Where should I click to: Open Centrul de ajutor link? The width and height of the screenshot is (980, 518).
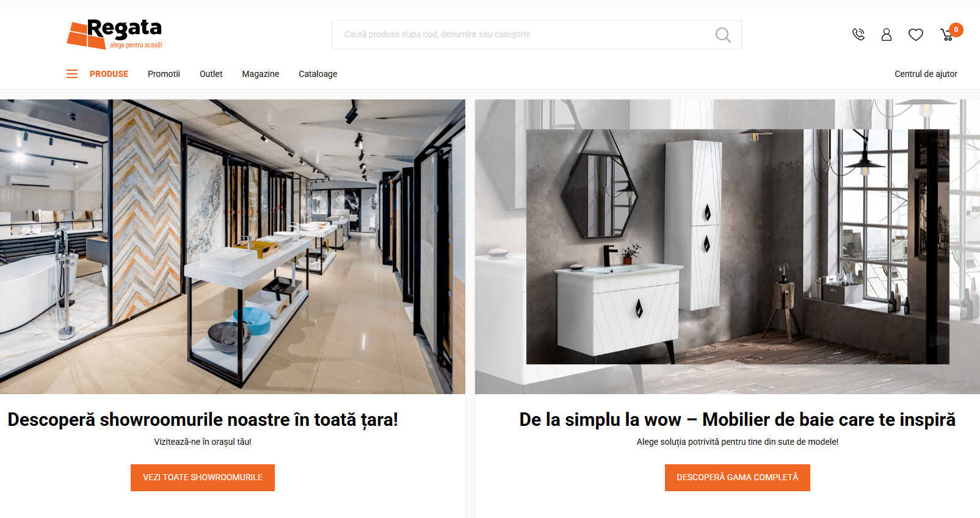point(926,74)
